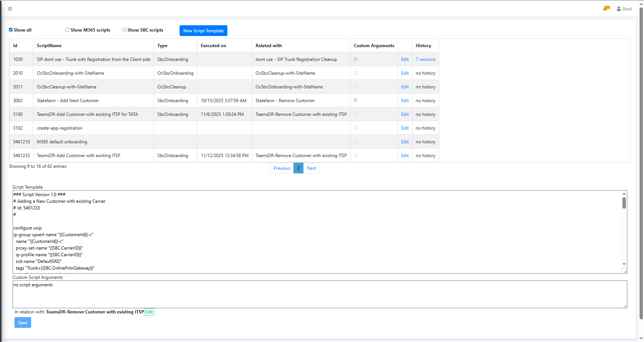The height and width of the screenshot is (342, 644).
Task: Click the notification bell icon
Action: tap(605, 9)
